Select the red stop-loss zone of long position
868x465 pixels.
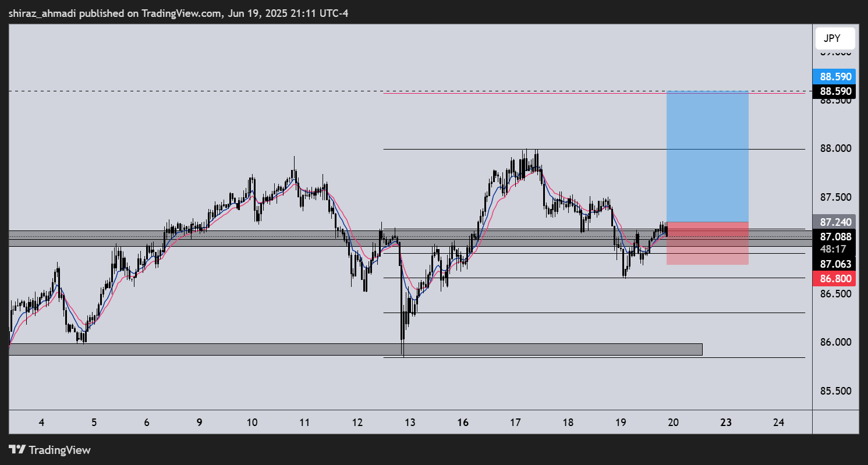pos(707,243)
